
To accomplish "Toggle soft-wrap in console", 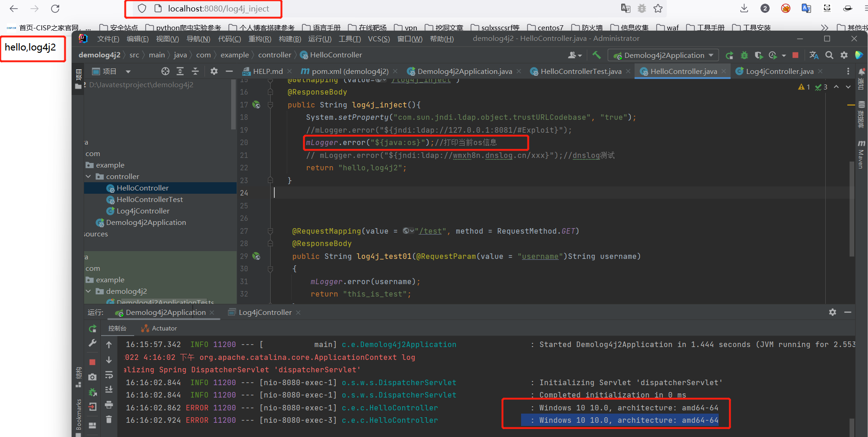I will [x=109, y=375].
